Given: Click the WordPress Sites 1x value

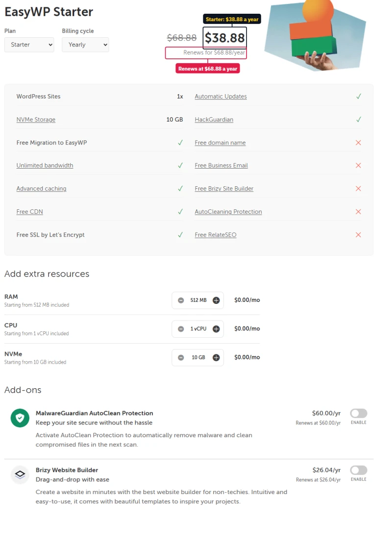Looking at the screenshot, I should [x=180, y=96].
